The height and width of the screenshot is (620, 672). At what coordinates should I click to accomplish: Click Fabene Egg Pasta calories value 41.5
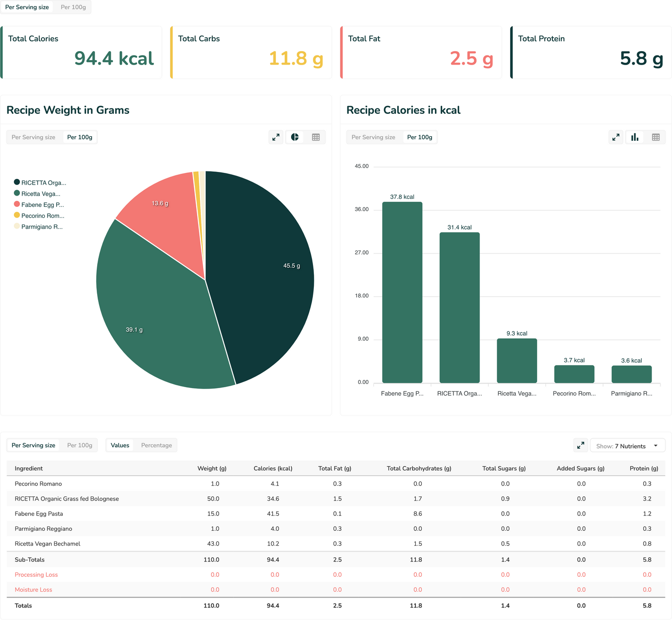[273, 514]
